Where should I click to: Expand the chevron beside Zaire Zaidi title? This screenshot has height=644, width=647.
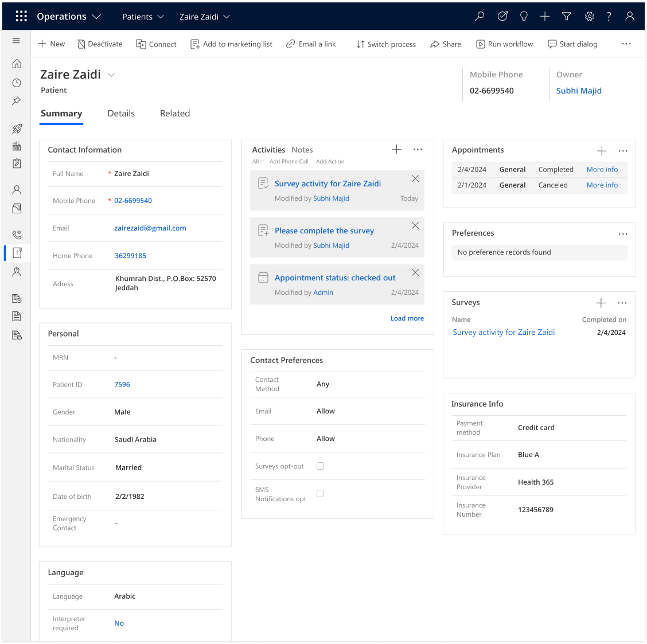click(x=111, y=75)
